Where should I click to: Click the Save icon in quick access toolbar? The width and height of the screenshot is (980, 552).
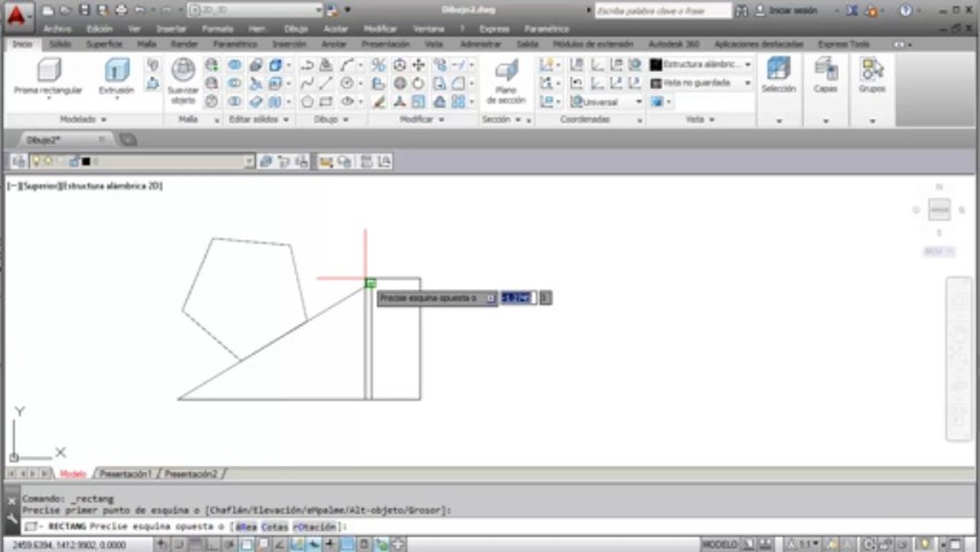click(84, 11)
